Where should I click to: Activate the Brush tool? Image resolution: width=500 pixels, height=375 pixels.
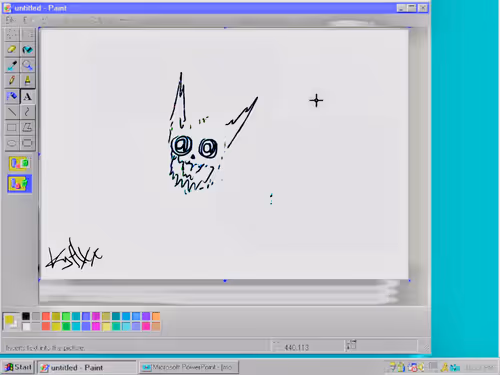[x=27, y=80]
